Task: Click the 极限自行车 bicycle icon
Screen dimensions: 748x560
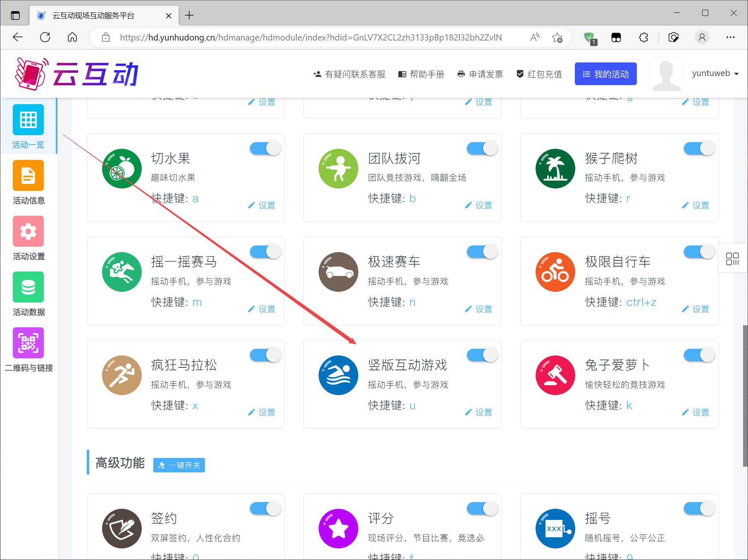Action: [555, 272]
